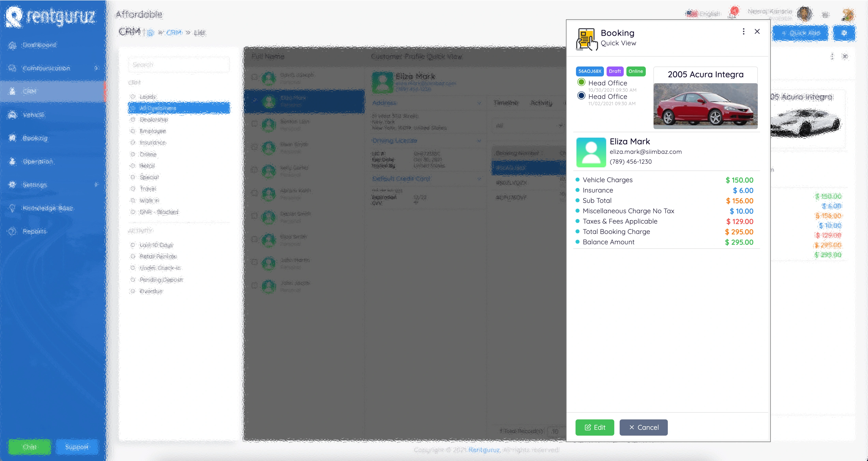Expand the Communication sidebar submenu
The image size is (868, 461).
click(96, 68)
